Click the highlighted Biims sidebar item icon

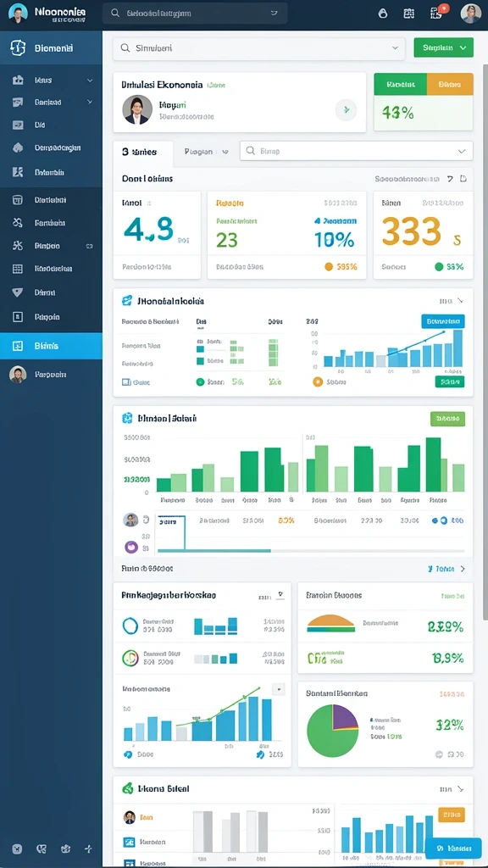pyautogui.click(x=18, y=346)
